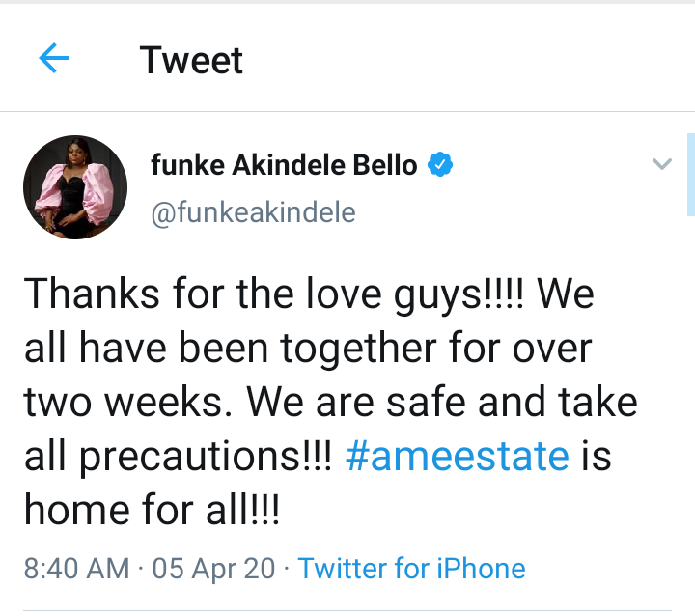695x616 pixels.
Task: Click the "Thanks for the love guys" text
Action: click(x=253, y=294)
